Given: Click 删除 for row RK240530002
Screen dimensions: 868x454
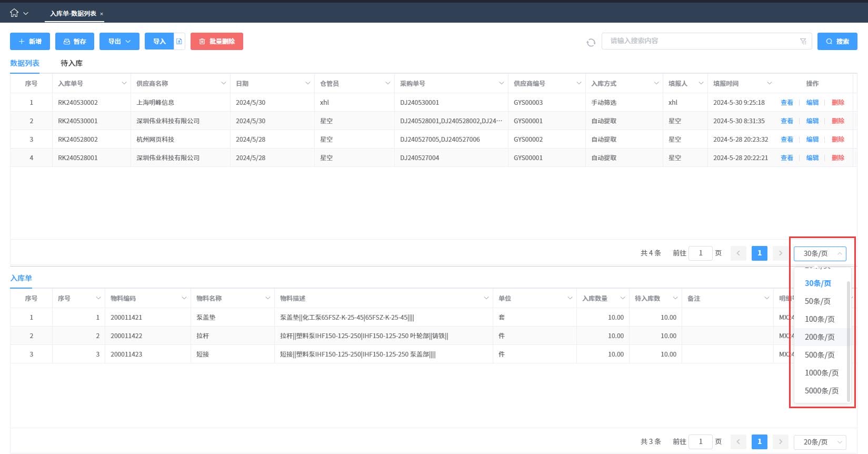Looking at the screenshot, I should click(838, 103).
